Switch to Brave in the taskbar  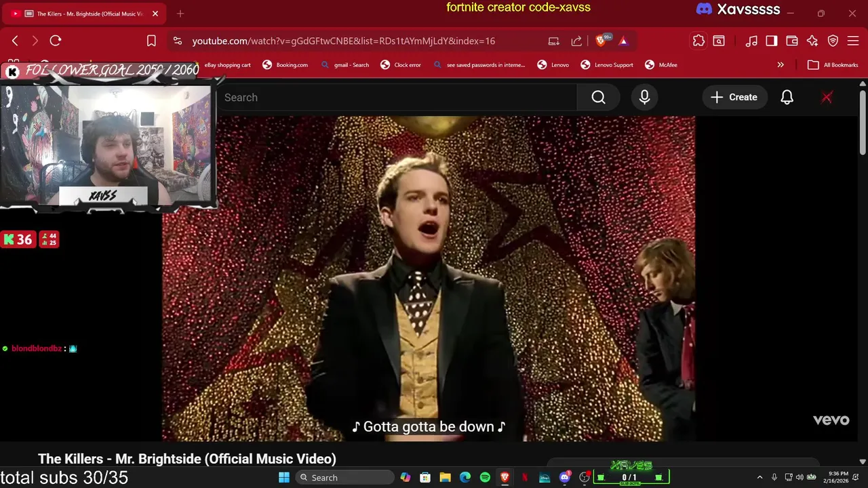pyautogui.click(x=505, y=477)
